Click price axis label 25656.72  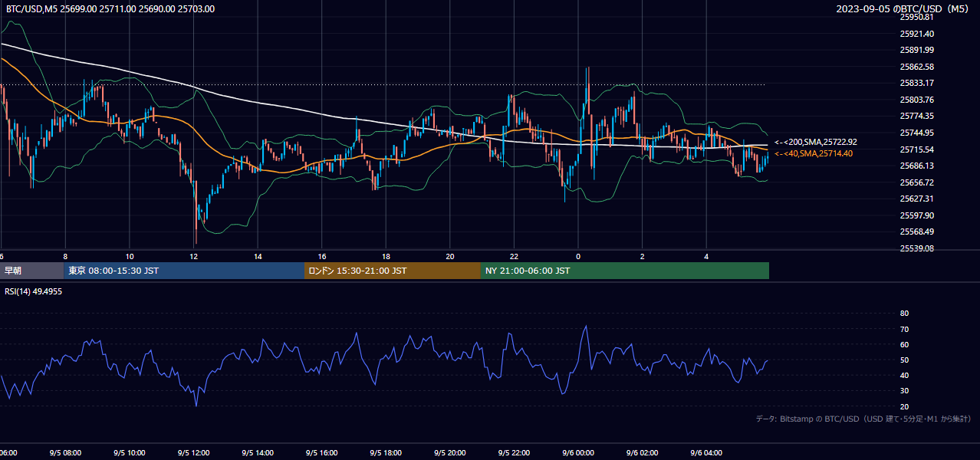(x=917, y=182)
